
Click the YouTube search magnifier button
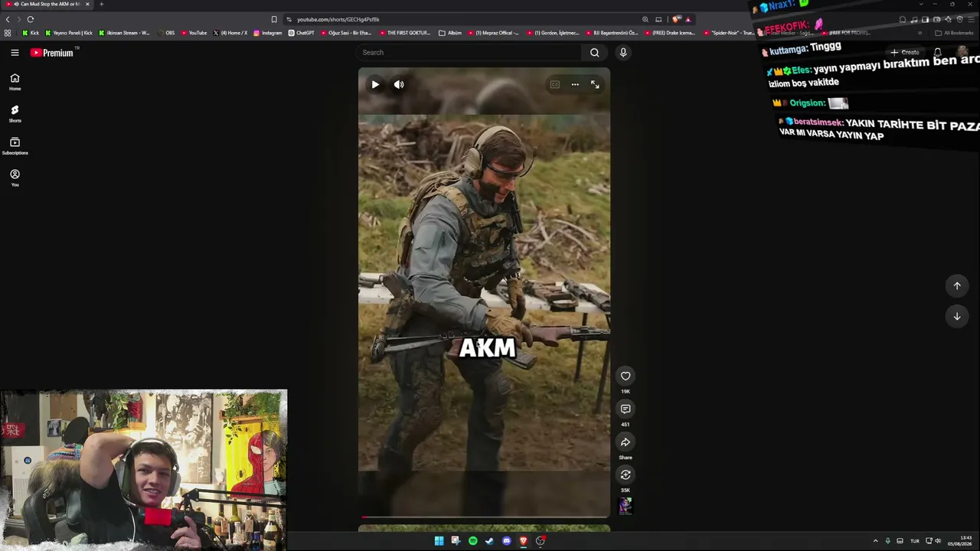[x=594, y=53]
